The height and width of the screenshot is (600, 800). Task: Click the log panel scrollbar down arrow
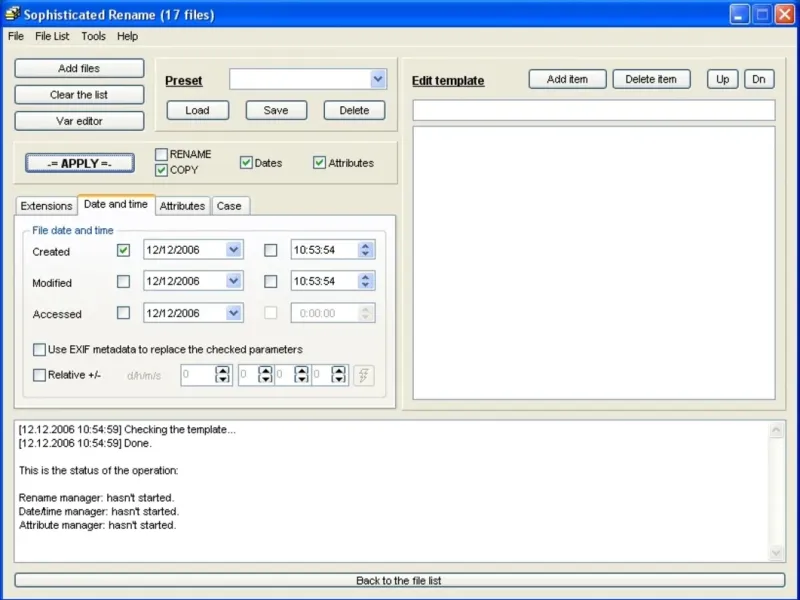(777, 552)
